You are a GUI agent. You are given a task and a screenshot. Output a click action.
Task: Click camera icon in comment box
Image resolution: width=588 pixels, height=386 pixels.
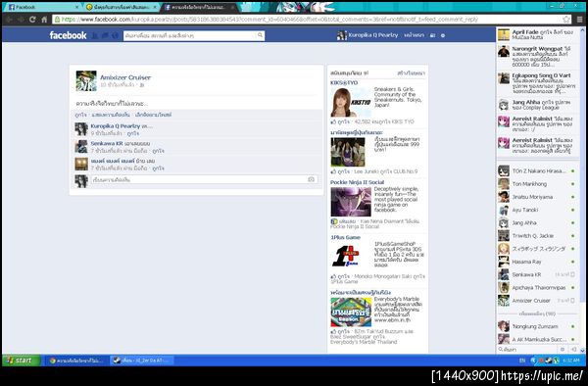(x=311, y=179)
